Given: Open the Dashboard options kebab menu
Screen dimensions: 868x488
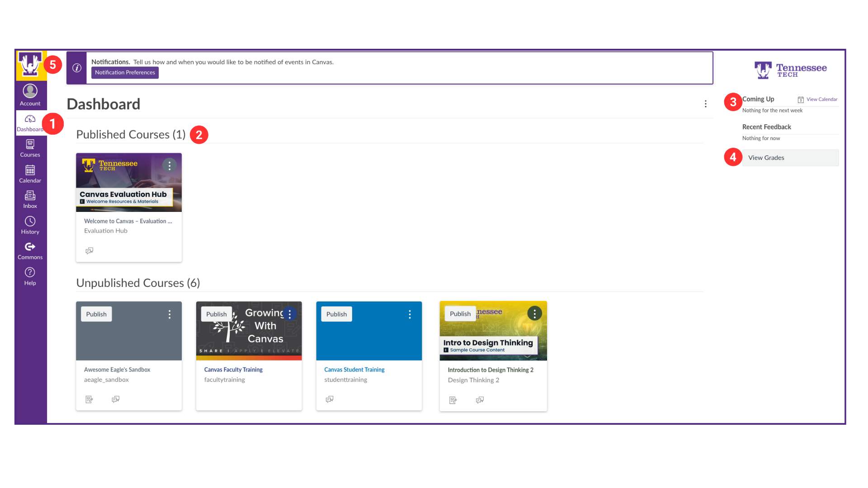Looking at the screenshot, I should coord(706,103).
